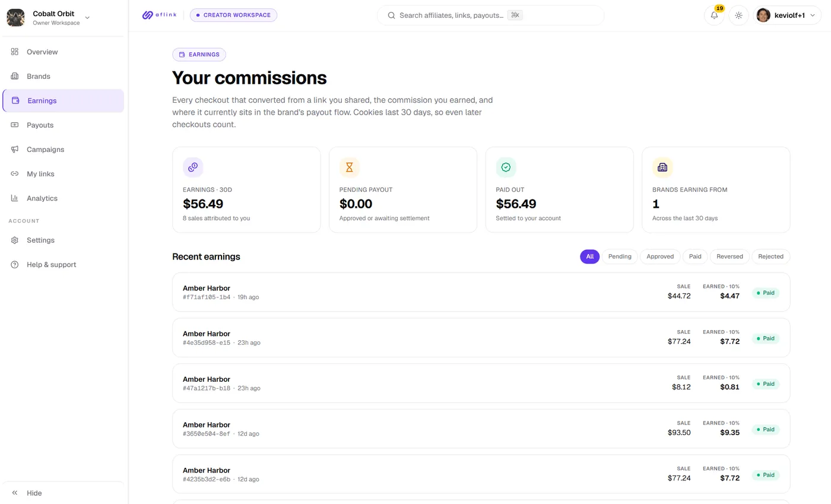This screenshot has height=504, width=831.
Task: Click the Help question mark icon
Action: 15,265
